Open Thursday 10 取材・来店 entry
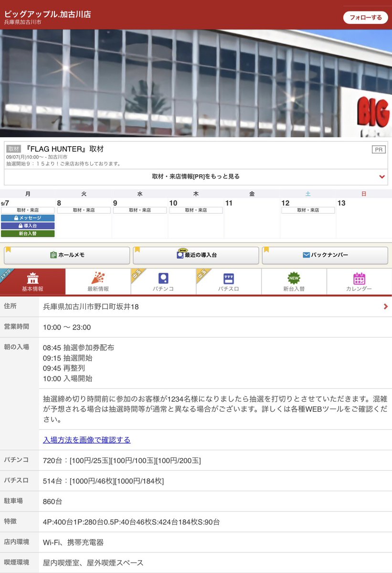This screenshot has width=392, height=573. [196, 210]
